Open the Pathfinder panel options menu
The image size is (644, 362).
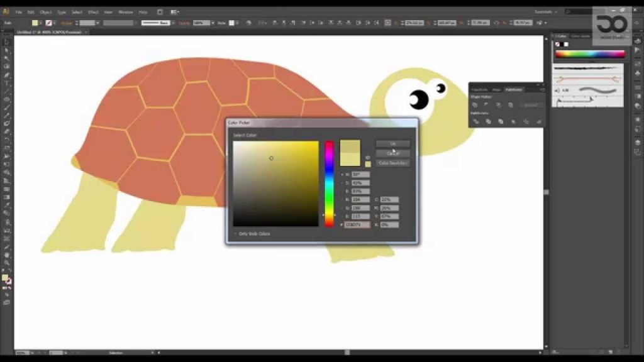pyautogui.click(x=542, y=89)
